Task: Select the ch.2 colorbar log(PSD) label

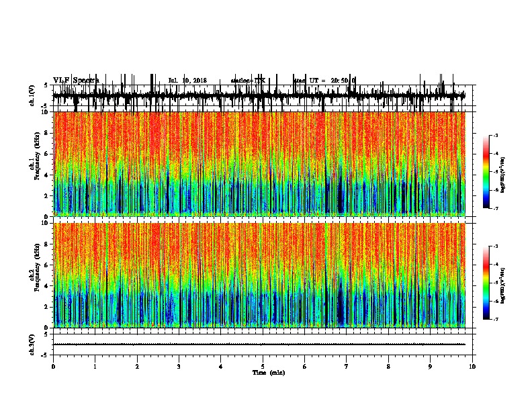Action: [502, 285]
